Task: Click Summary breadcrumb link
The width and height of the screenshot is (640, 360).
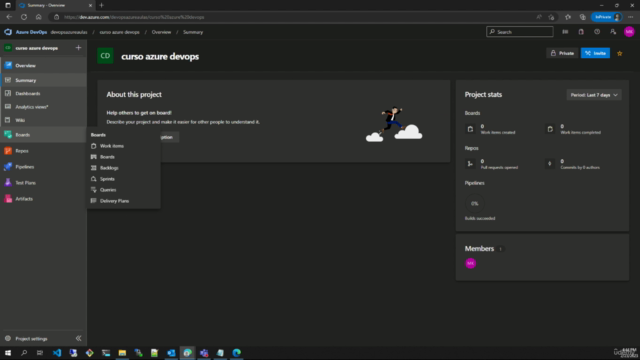Action: (193, 32)
